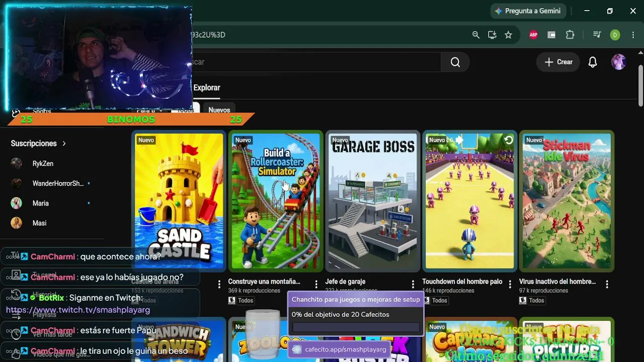Open the Chrome profile D avatar
The height and width of the screenshot is (362, 644).
click(615, 35)
